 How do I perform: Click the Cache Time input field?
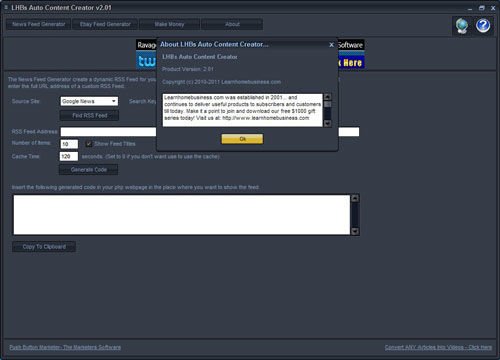click(69, 156)
